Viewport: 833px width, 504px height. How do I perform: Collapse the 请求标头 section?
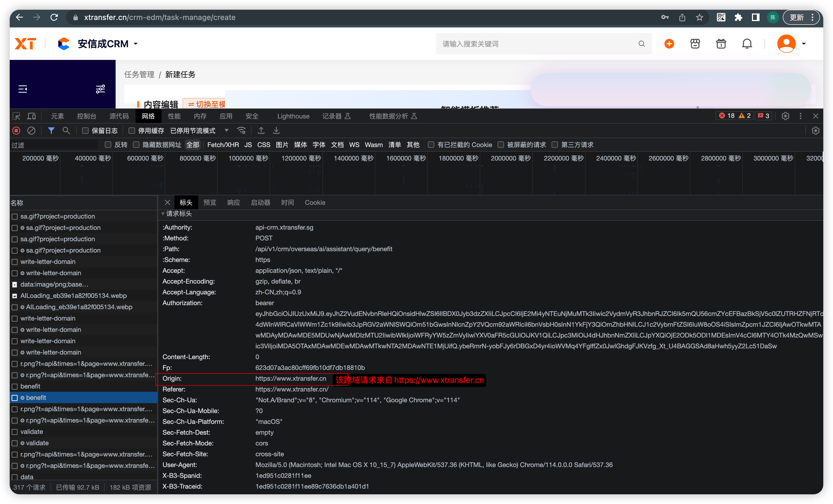pos(163,213)
